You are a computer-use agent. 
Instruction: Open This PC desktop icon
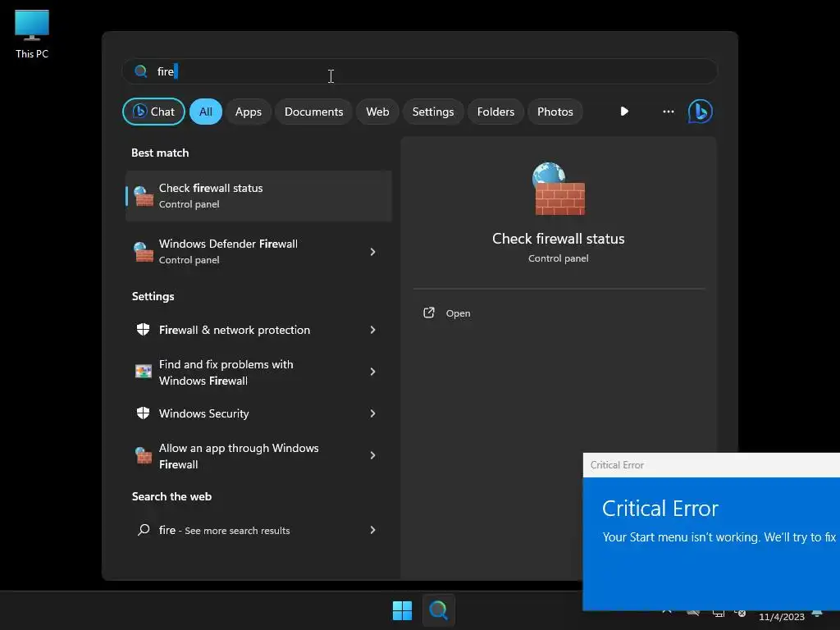pyautogui.click(x=32, y=33)
